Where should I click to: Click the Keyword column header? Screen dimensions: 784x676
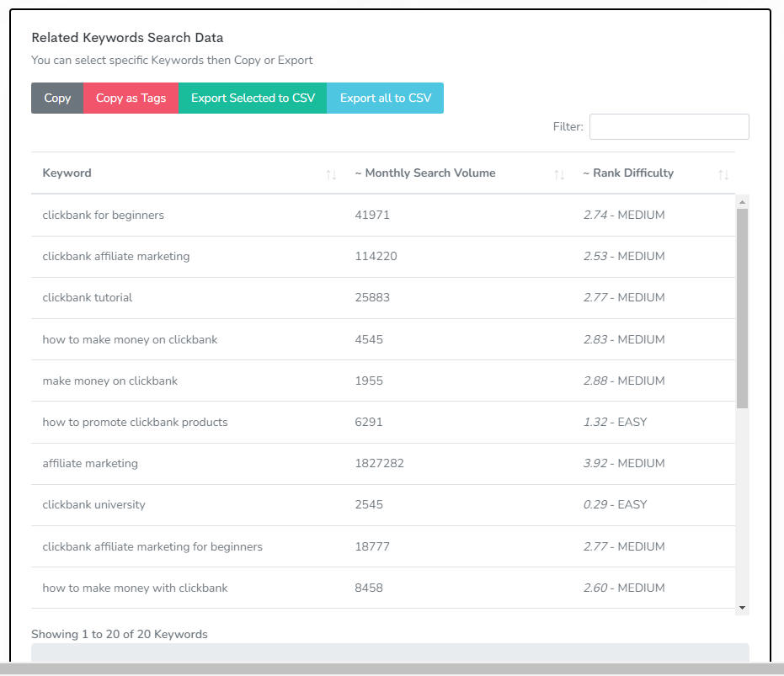(67, 173)
